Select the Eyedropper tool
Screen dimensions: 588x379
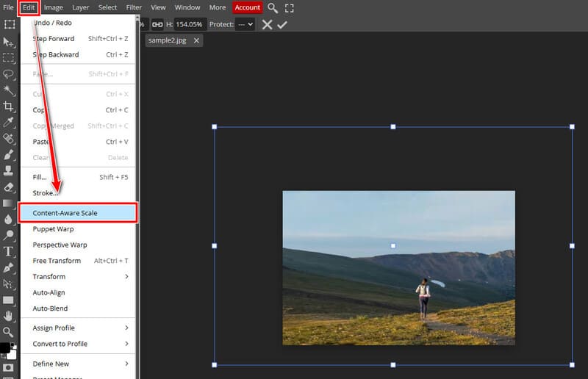tap(8, 122)
